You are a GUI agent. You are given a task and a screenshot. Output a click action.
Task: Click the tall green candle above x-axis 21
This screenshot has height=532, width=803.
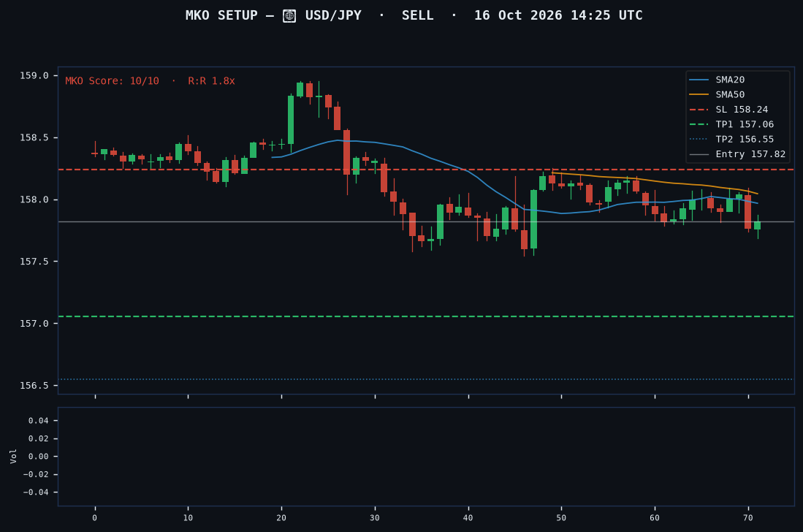tap(291, 120)
